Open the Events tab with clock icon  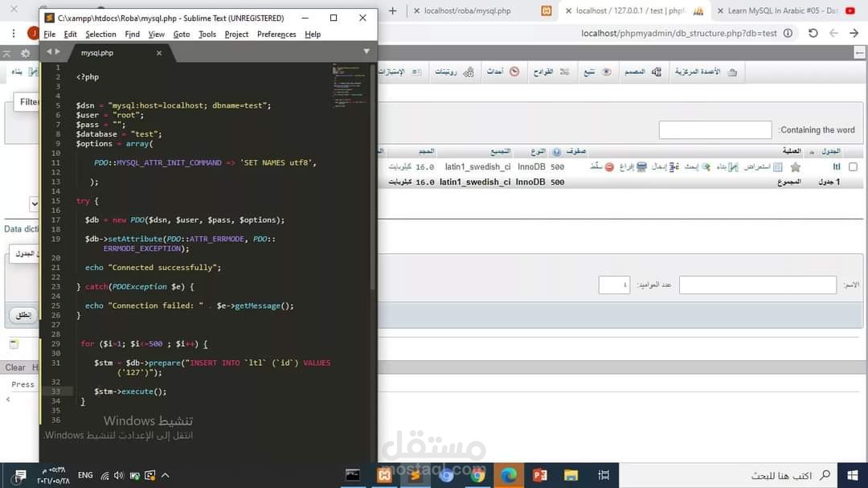click(x=502, y=72)
